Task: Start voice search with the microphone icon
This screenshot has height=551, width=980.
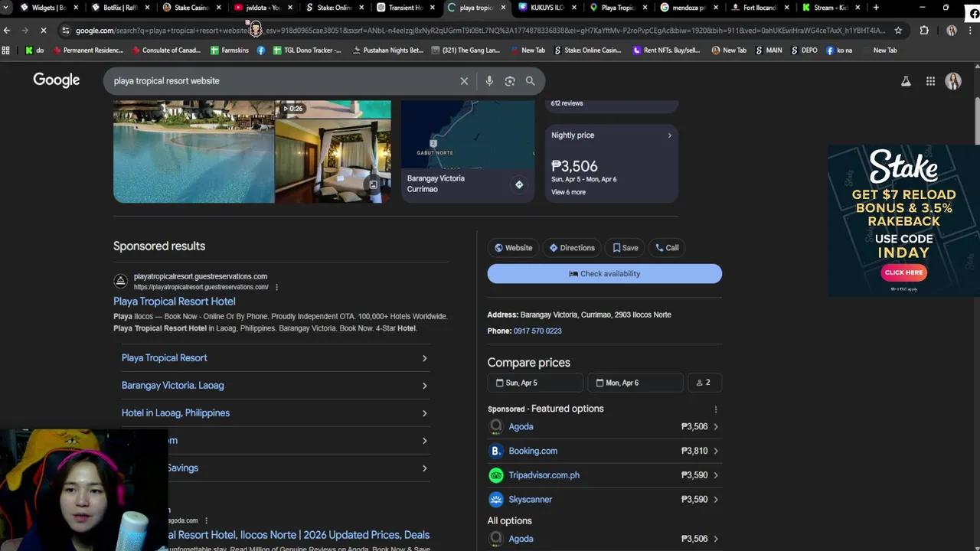Action: click(x=489, y=81)
